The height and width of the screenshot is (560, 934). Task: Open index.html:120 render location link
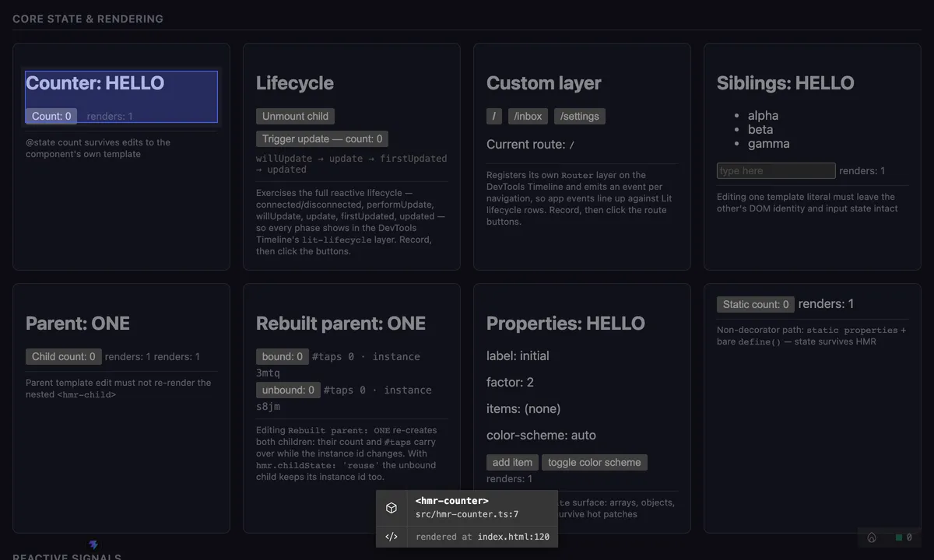[514, 537]
